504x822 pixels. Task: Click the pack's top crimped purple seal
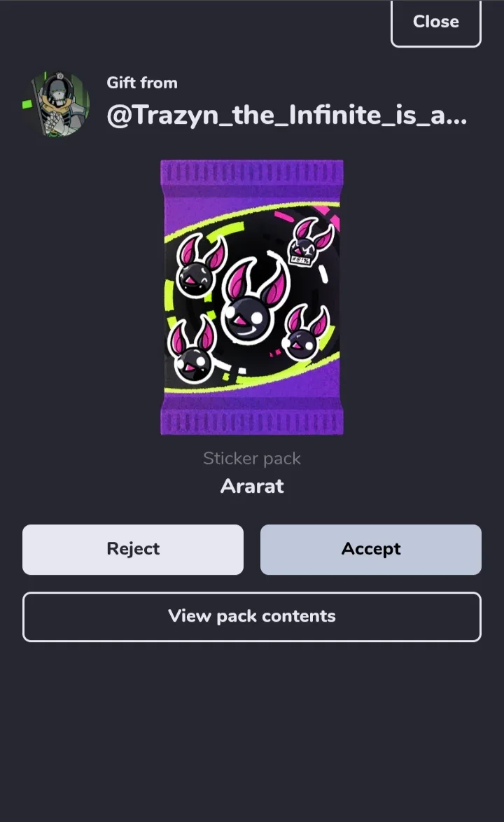pyautogui.click(x=252, y=172)
